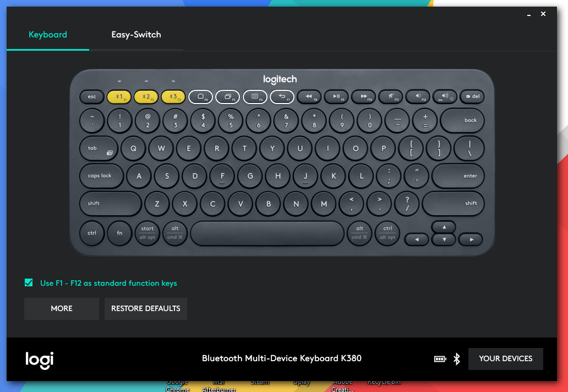Minimize the Logitech Options window
Viewport: 568px width, 392px height.
529,14
